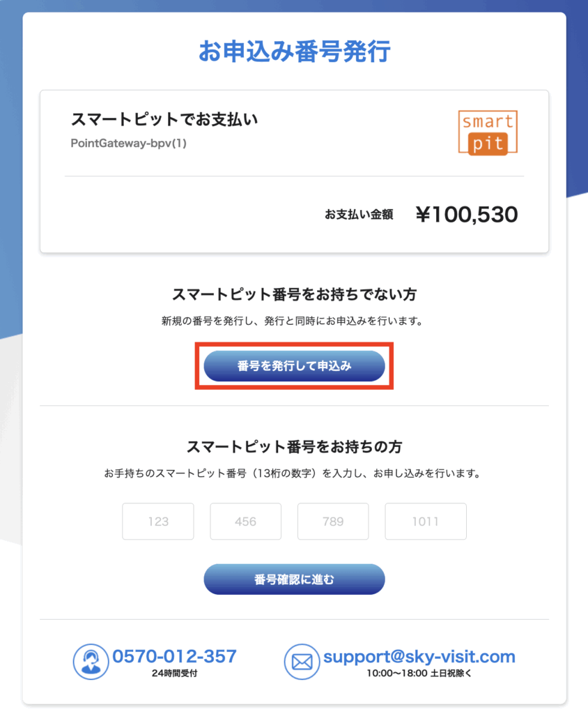Focus the second number field showing 456

[x=245, y=522]
